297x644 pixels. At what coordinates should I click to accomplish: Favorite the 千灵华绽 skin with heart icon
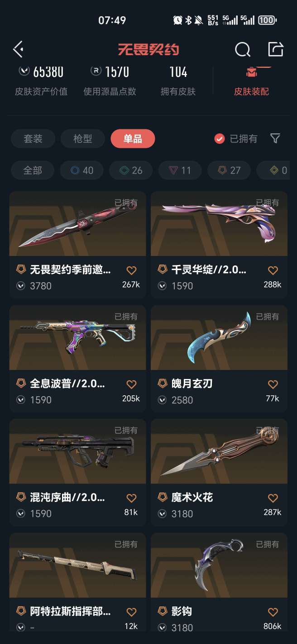273,270
